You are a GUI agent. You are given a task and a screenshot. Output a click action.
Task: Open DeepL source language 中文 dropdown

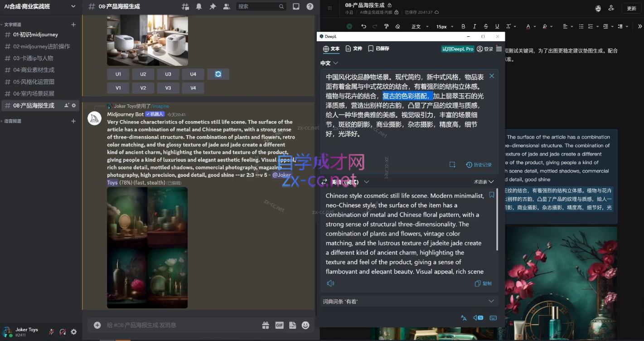(329, 63)
